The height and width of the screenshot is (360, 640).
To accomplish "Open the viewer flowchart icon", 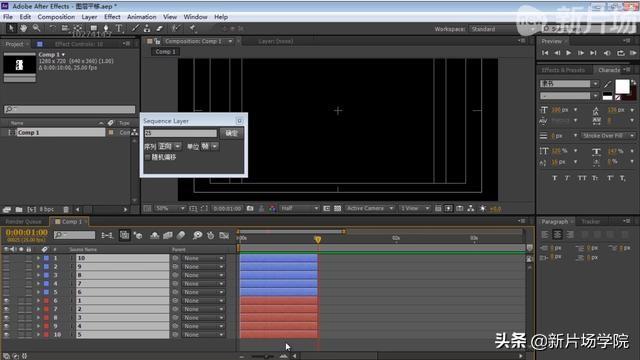I will (x=471, y=209).
